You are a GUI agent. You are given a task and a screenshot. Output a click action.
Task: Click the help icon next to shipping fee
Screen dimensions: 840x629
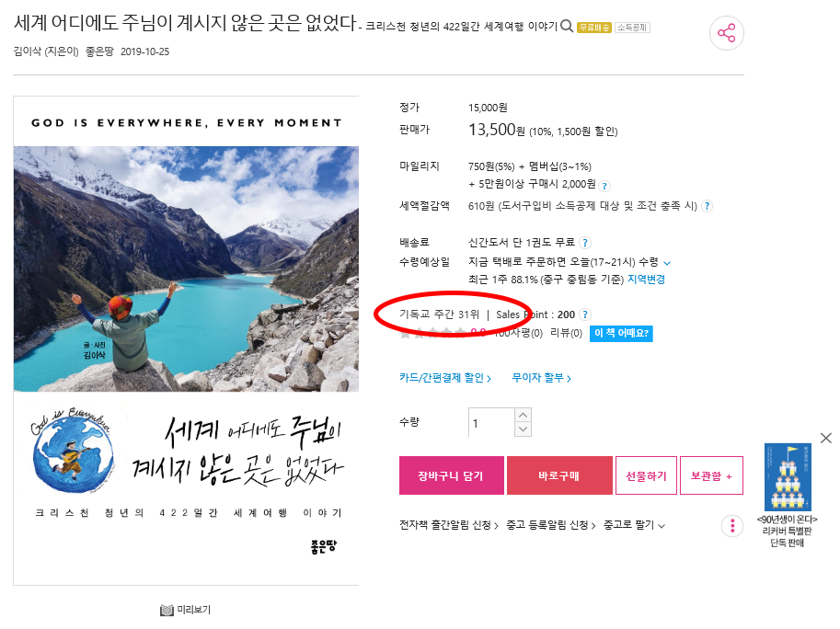click(585, 243)
